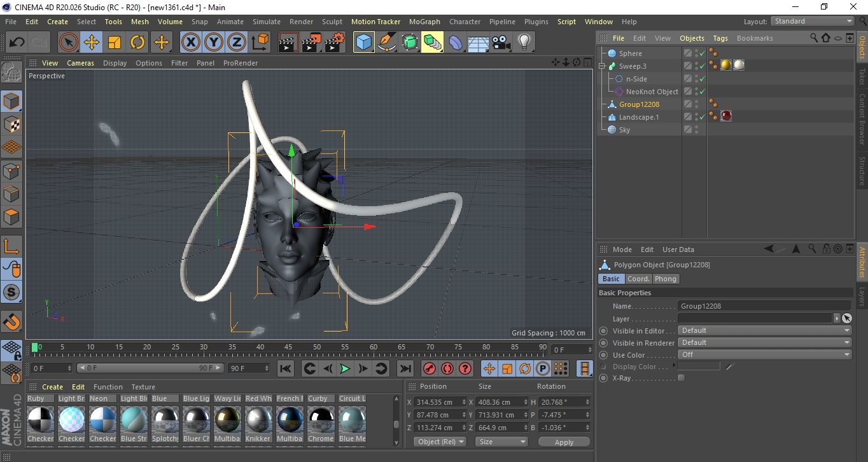Select the Rotate tool

(x=137, y=43)
